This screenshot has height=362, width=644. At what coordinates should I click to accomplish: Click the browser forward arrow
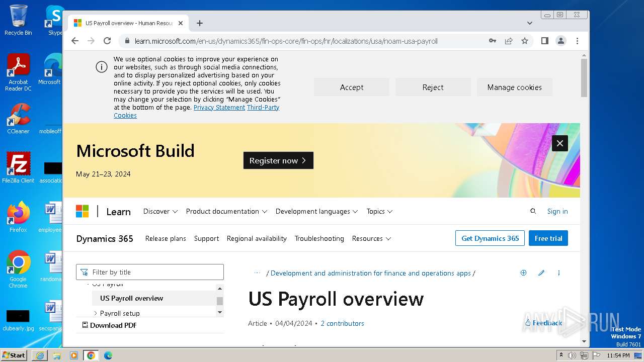(91, 41)
